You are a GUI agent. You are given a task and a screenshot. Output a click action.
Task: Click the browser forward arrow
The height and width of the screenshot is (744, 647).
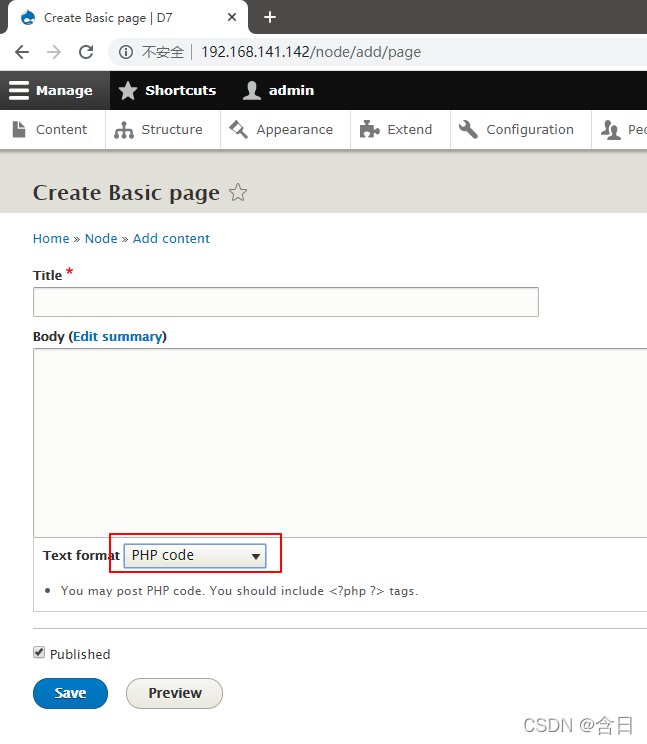point(54,52)
